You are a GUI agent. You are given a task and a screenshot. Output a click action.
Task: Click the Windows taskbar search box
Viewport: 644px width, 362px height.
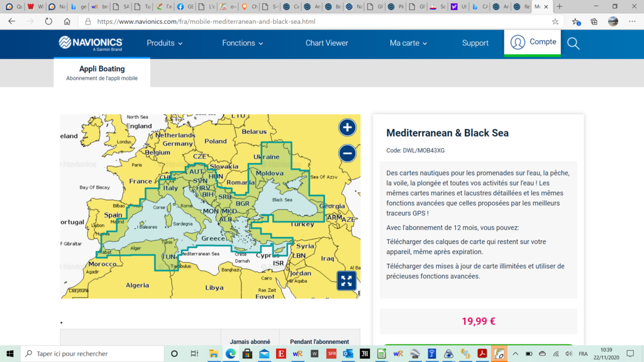coord(92,353)
